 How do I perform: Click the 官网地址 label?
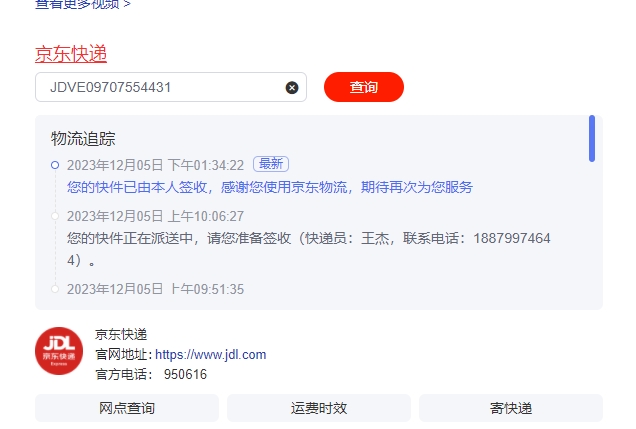[124, 355]
